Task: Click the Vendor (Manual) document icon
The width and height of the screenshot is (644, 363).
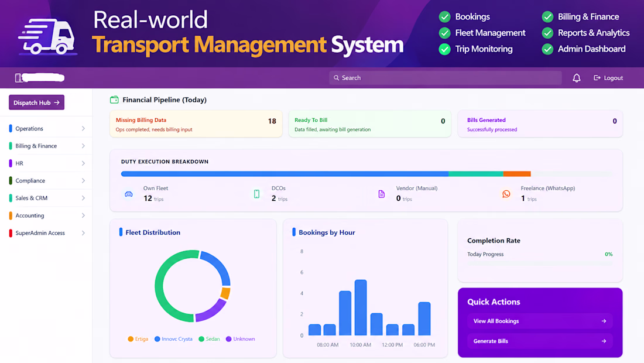Action: (x=382, y=194)
